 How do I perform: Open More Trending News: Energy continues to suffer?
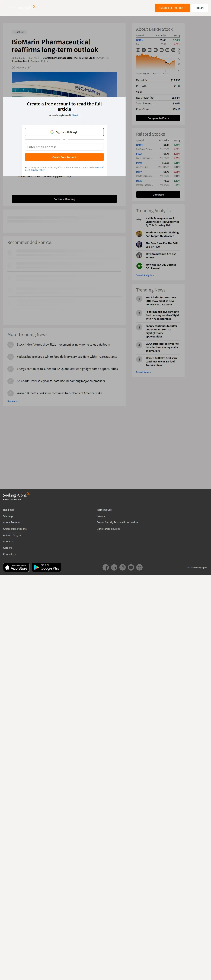[x=67, y=369]
